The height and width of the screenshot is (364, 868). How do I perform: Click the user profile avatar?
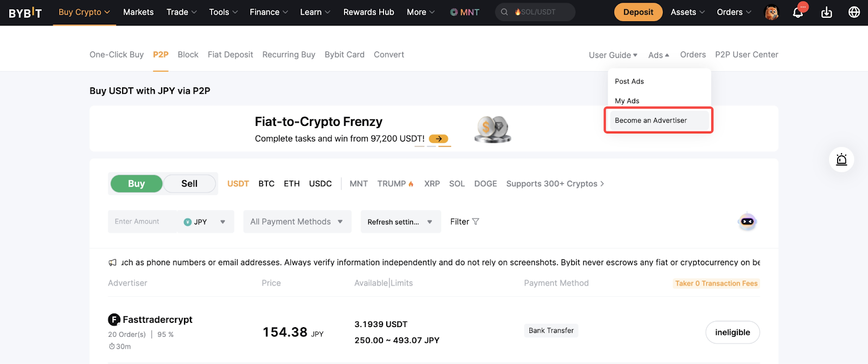[771, 12]
